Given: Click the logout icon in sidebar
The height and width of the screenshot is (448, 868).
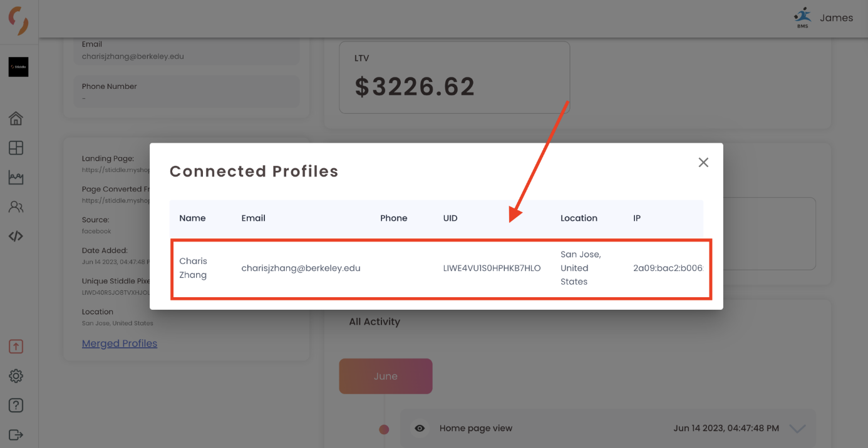Looking at the screenshot, I should click(x=16, y=435).
